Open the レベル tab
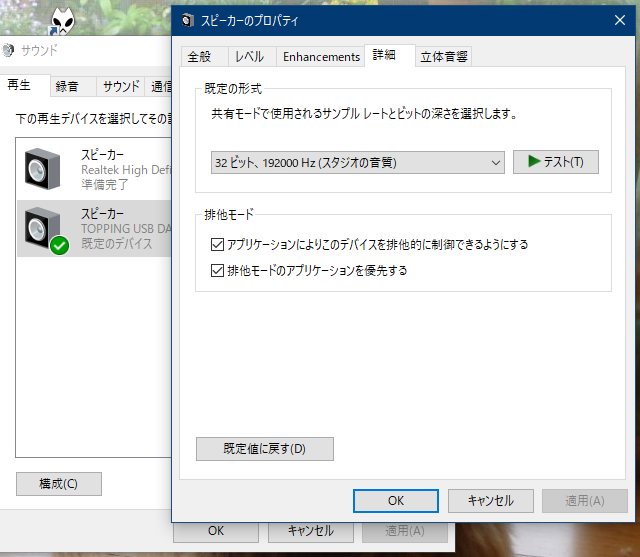640x557 pixels. [x=249, y=57]
